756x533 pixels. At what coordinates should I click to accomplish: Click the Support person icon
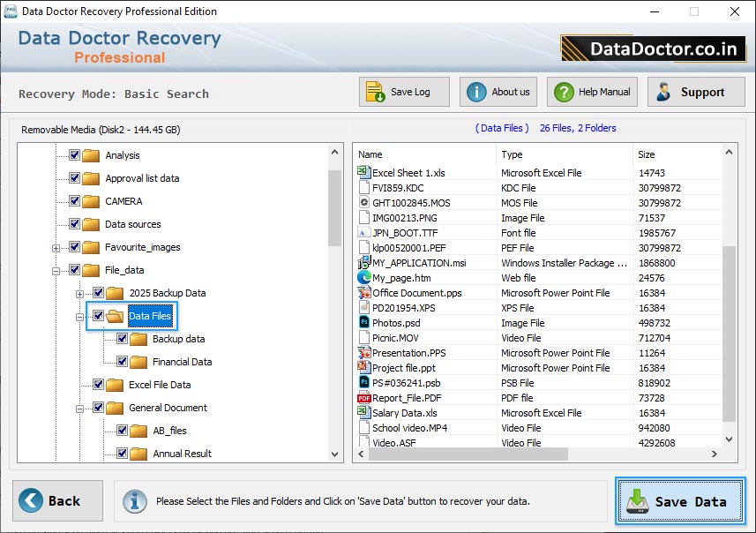click(663, 92)
